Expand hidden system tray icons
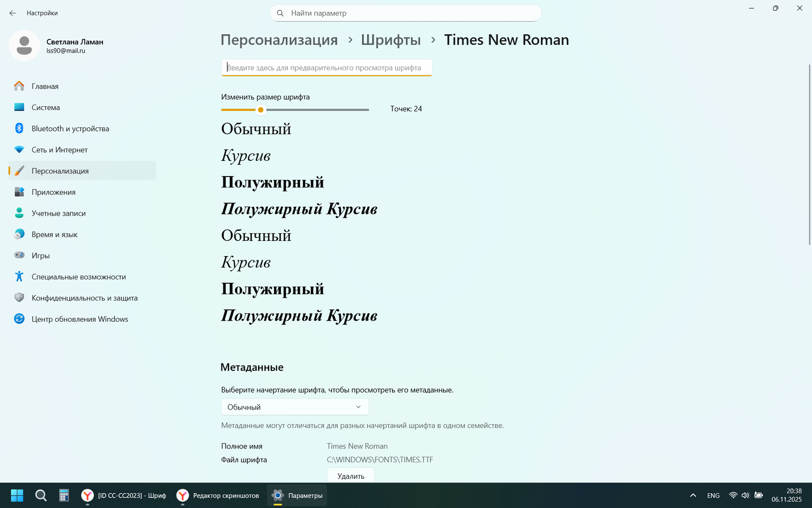The width and height of the screenshot is (812, 508). [693, 495]
